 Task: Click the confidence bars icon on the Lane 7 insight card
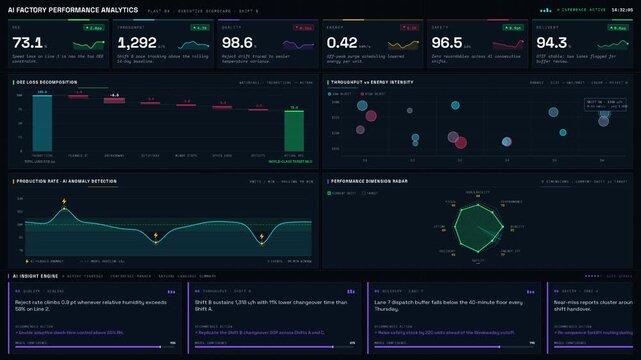coord(531,292)
